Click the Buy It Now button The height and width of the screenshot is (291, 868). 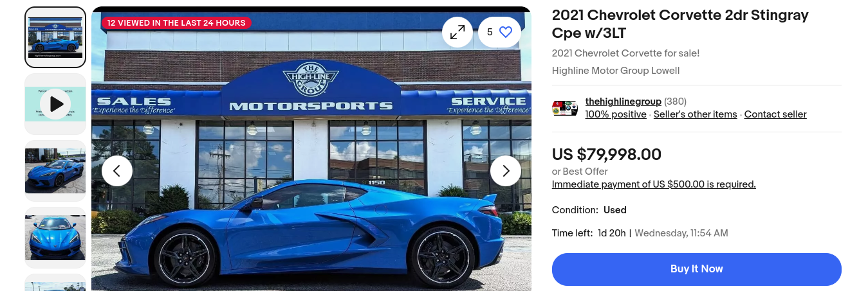click(697, 269)
